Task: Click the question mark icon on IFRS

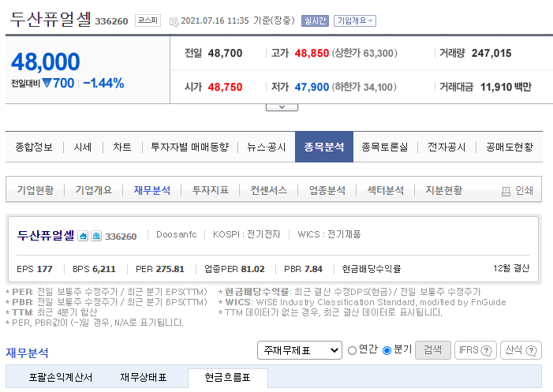Action: 486,351
